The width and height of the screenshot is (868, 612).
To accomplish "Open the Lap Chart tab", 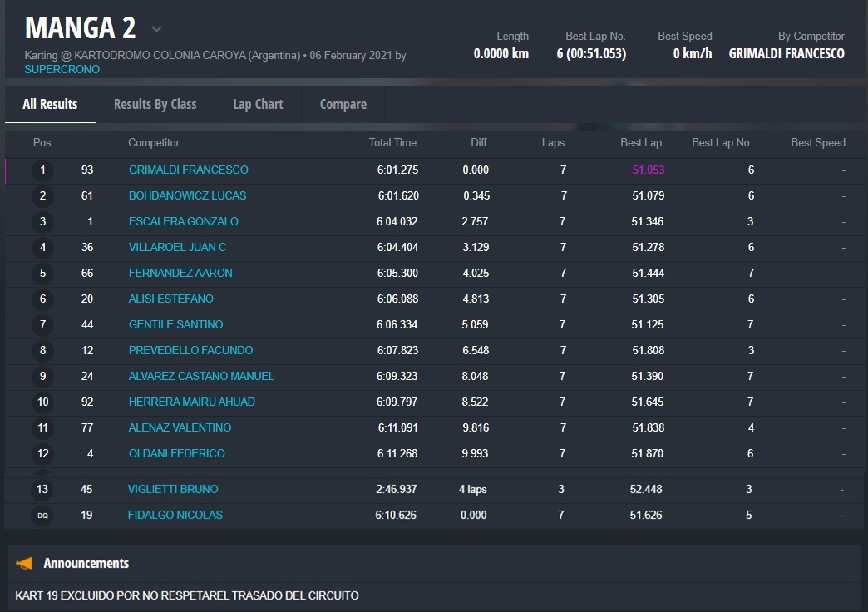I will pyautogui.click(x=258, y=104).
